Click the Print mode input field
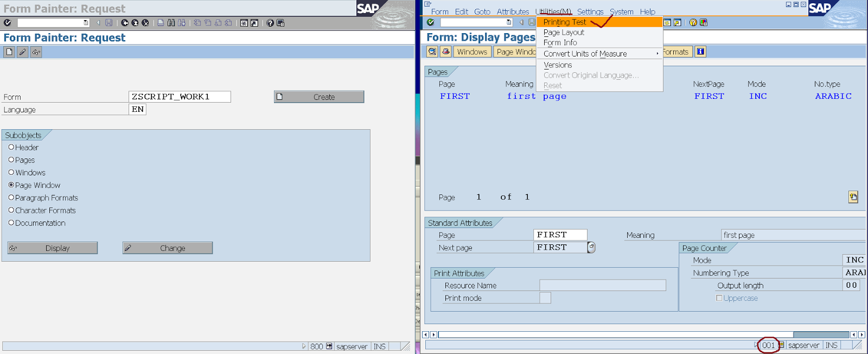Viewport: 868px width, 354px height. tap(545, 298)
